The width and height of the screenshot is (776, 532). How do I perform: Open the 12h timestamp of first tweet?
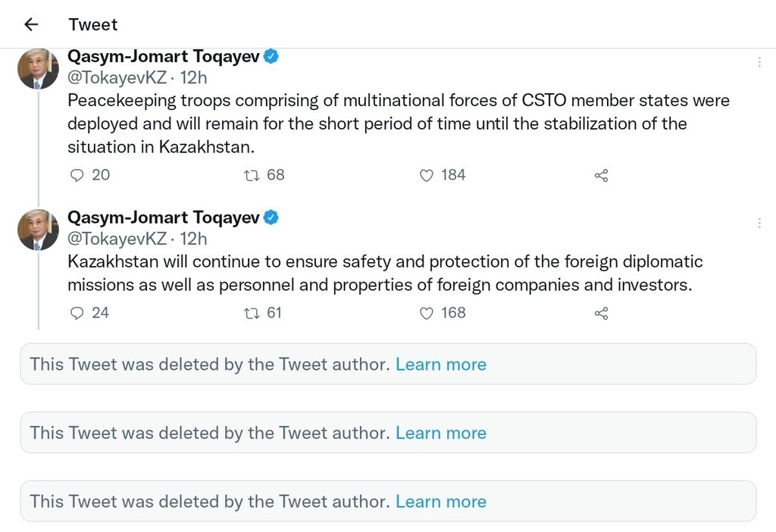pos(193,78)
